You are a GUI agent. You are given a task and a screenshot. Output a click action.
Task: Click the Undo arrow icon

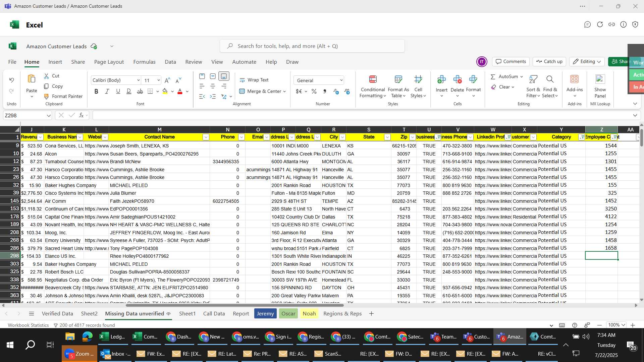pyautogui.click(x=11, y=80)
